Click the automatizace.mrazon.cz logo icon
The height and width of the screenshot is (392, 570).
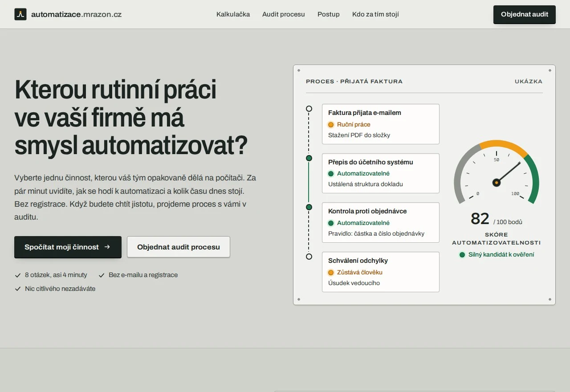[20, 14]
